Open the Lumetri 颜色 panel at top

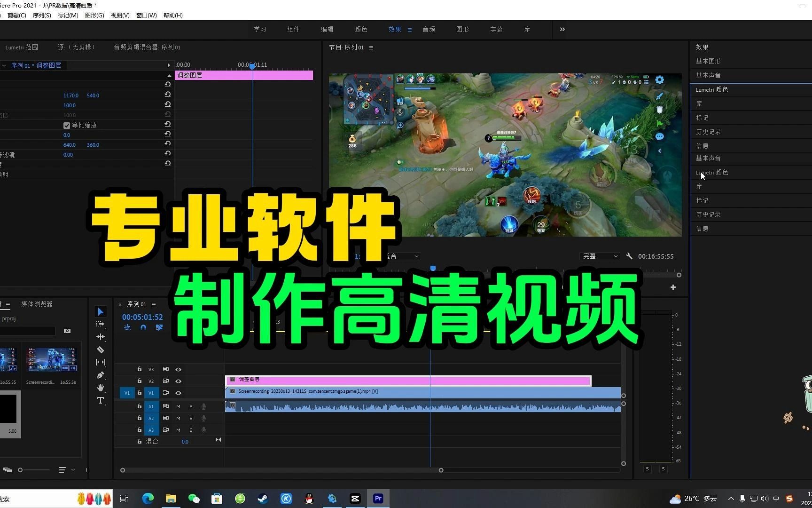(711, 89)
